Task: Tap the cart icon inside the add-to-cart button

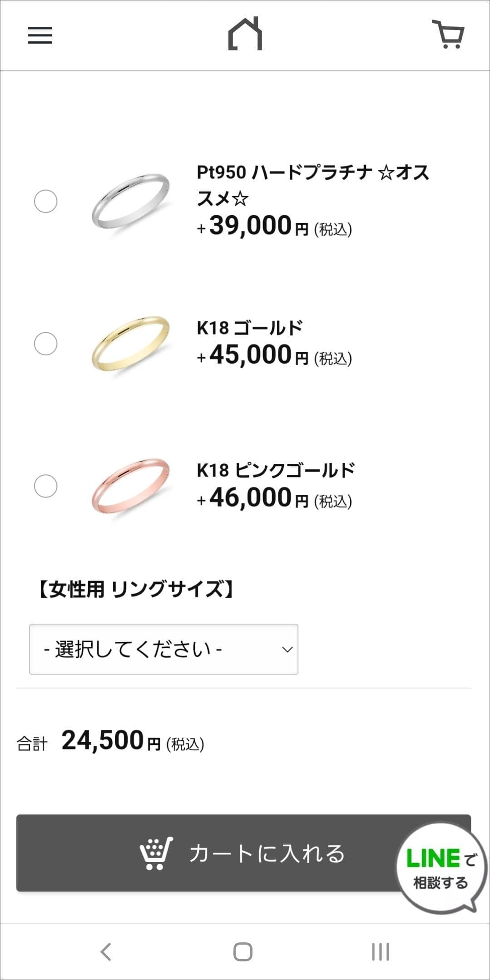Action: pos(156,853)
